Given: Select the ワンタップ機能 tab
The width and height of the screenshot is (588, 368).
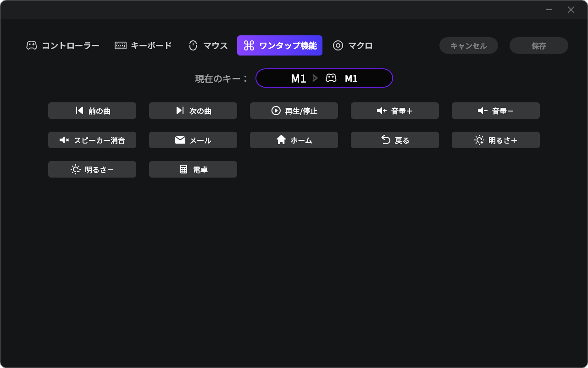Looking at the screenshot, I should [280, 45].
